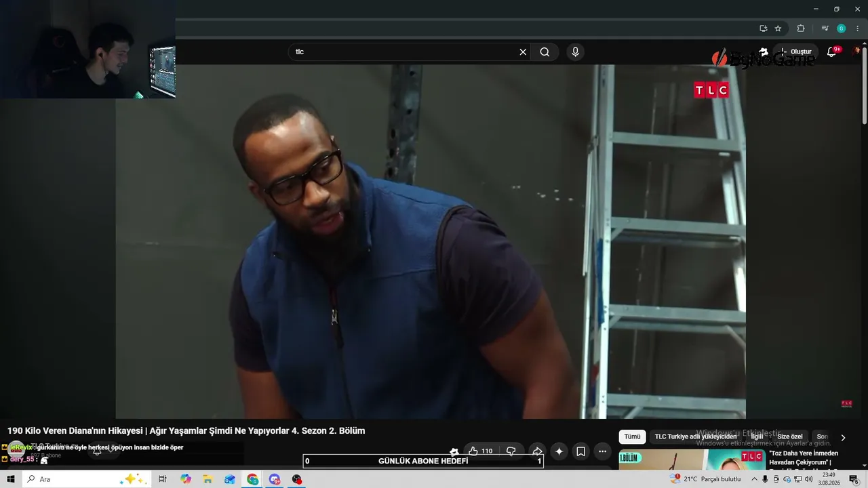Open File Explorer from the taskbar
This screenshot has height=488, width=868.
coord(208,479)
